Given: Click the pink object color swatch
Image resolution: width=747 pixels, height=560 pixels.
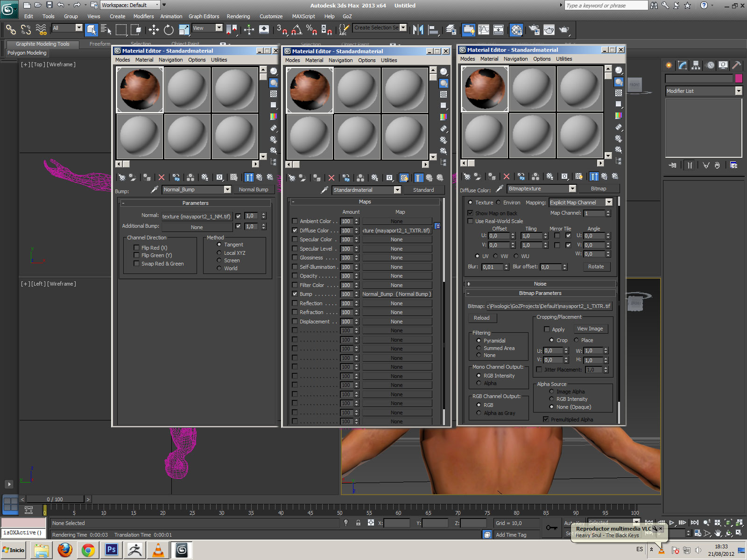Looking at the screenshot, I should (739, 78).
